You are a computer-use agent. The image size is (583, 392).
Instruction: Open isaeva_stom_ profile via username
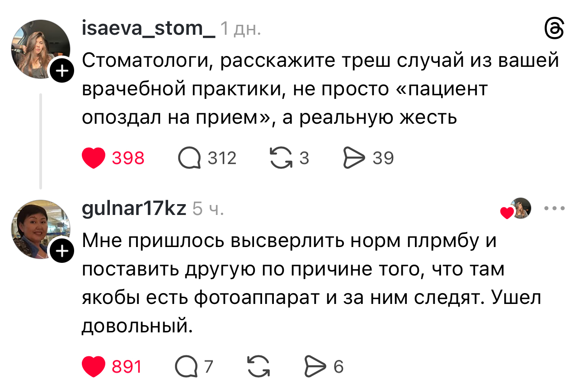(x=149, y=29)
